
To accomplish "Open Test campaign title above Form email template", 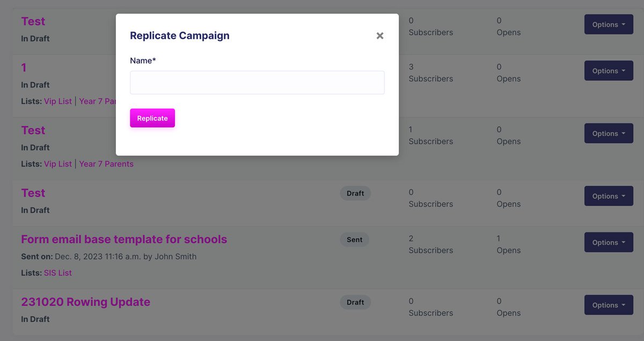I will 33,193.
